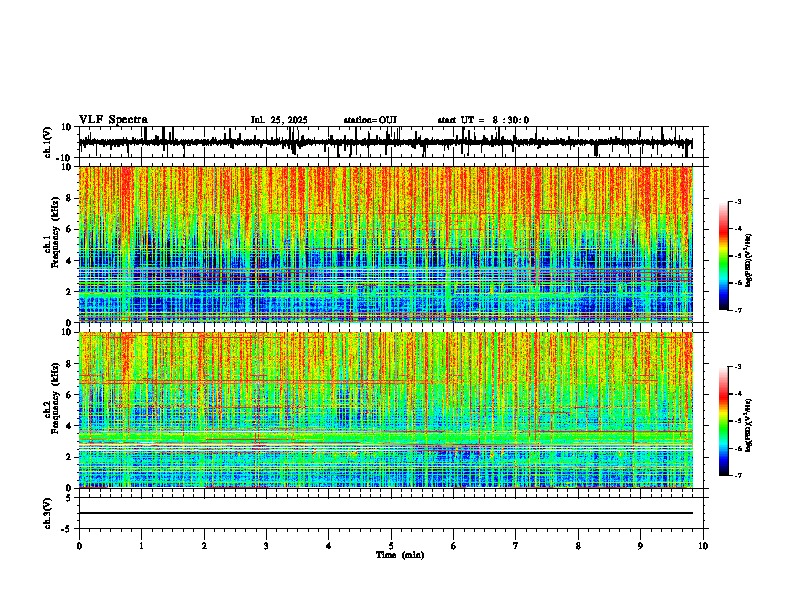
Task: Click inside the ch.1 spectrogram panel
Action: 386,244
